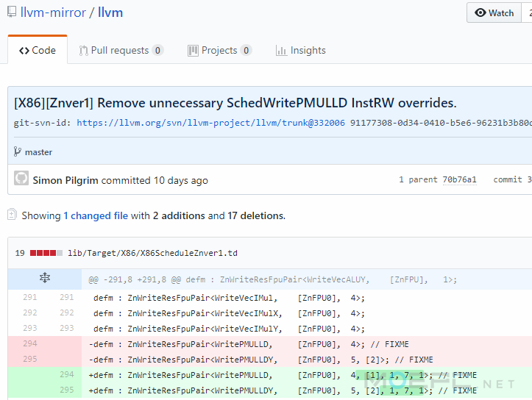Click deleted line number 294
Viewport: 532px width, 400px height.
point(30,343)
